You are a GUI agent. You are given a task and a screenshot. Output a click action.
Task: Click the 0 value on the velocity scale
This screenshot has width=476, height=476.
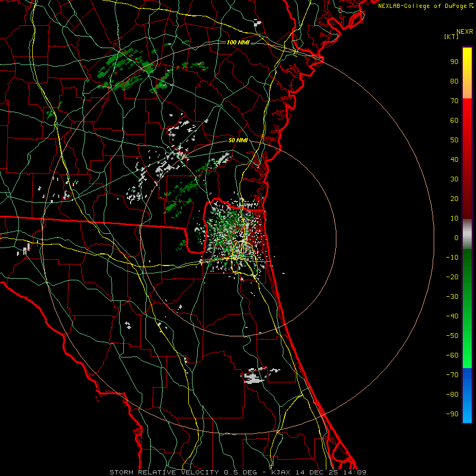click(x=456, y=237)
